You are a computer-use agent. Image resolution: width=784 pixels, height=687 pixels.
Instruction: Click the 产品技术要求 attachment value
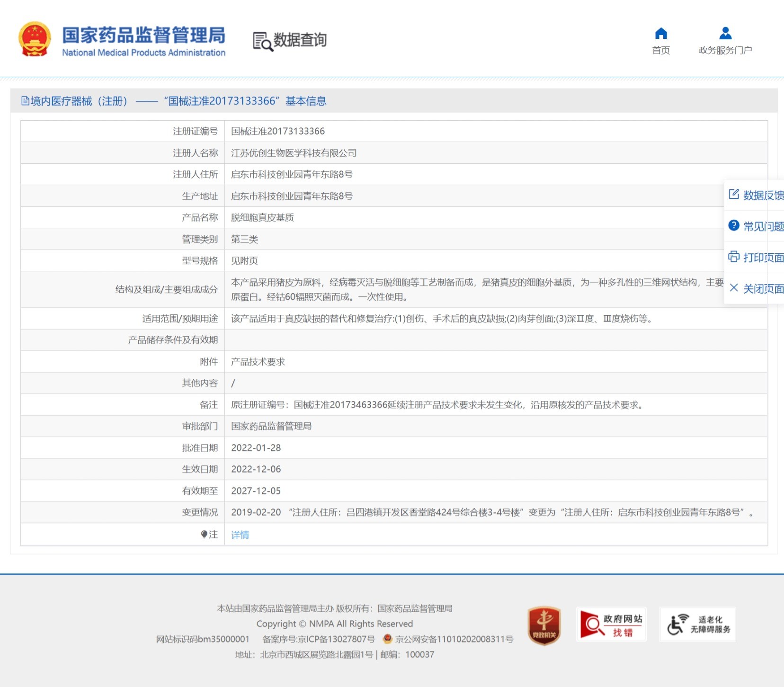click(258, 362)
